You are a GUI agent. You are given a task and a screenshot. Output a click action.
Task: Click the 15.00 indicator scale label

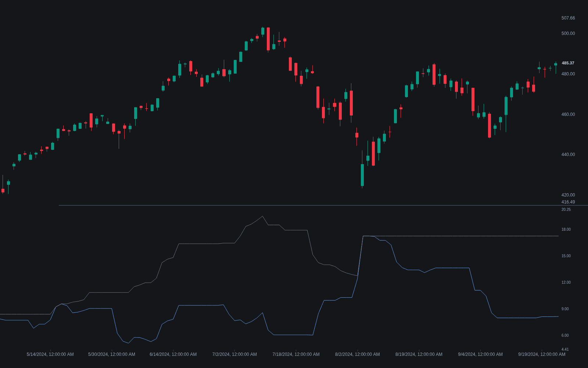pyautogui.click(x=566, y=256)
